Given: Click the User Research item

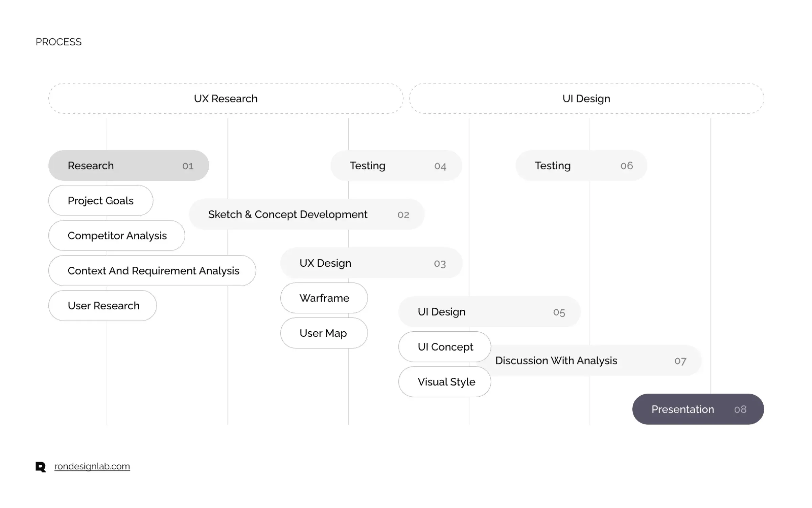Looking at the screenshot, I should pos(102,306).
